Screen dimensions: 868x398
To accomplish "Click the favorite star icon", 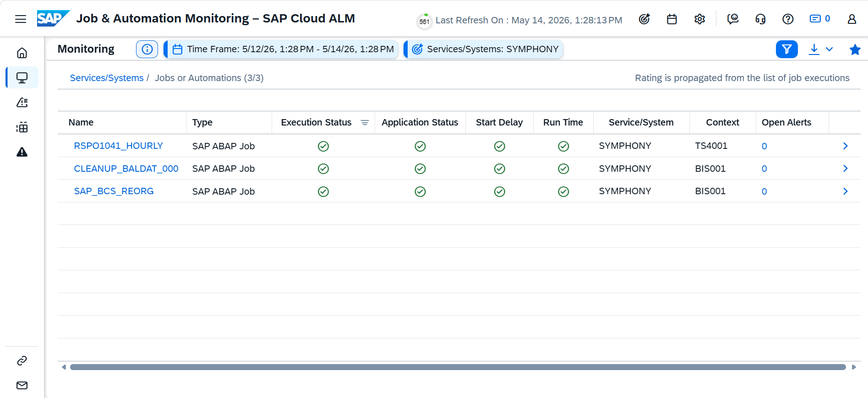I will [855, 49].
